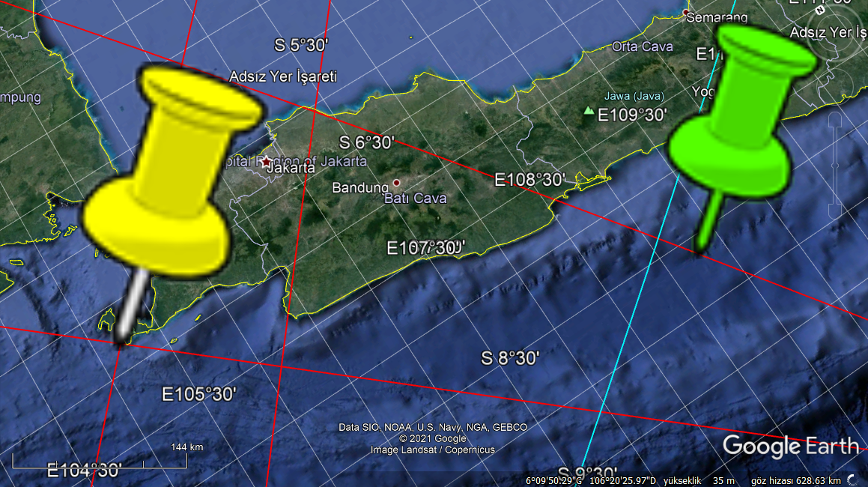This screenshot has height=487, width=868.
Task: Click the red star capital marker at Jakarta
Action: pyautogui.click(x=267, y=162)
